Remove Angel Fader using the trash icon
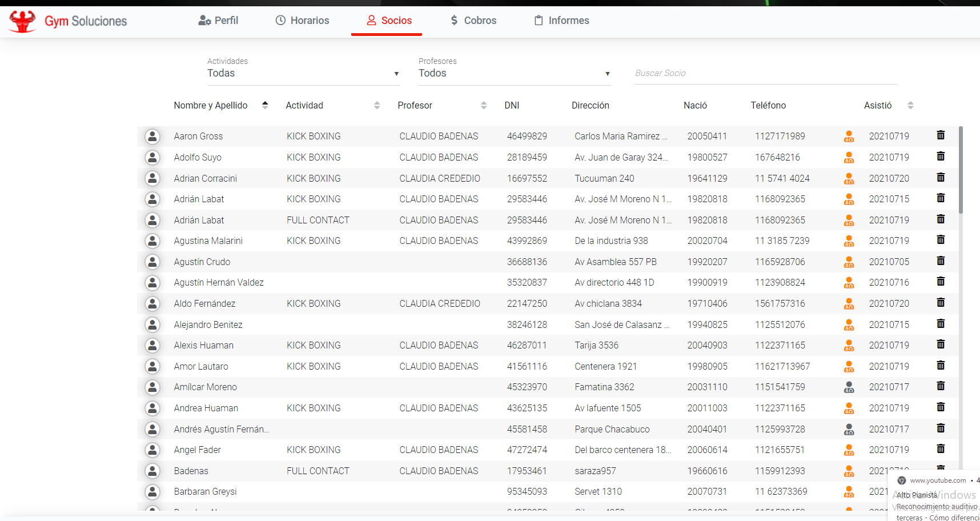 coord(941,449)
